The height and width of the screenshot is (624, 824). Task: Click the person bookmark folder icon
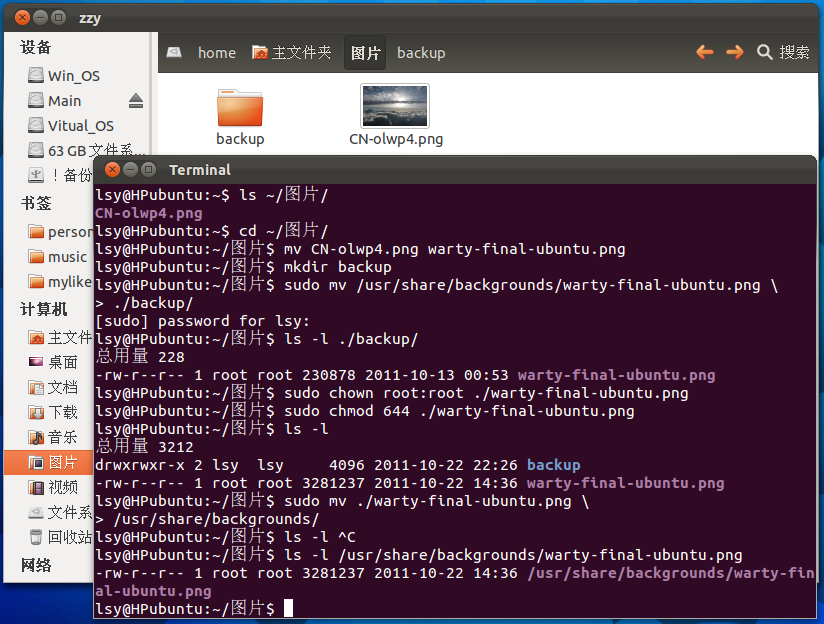pos(36,231)
